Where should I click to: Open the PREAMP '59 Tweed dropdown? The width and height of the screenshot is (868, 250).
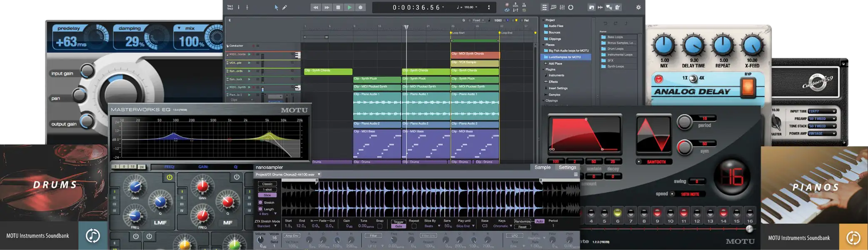(x=822, y=119)
